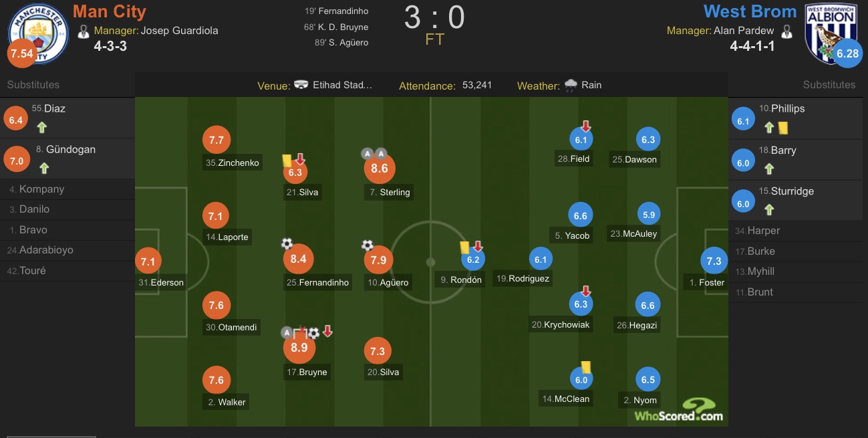Select substitute Gündogan in the Man City list
The image size is (868, 438).
pyautogui.click(x=65, y=150)
